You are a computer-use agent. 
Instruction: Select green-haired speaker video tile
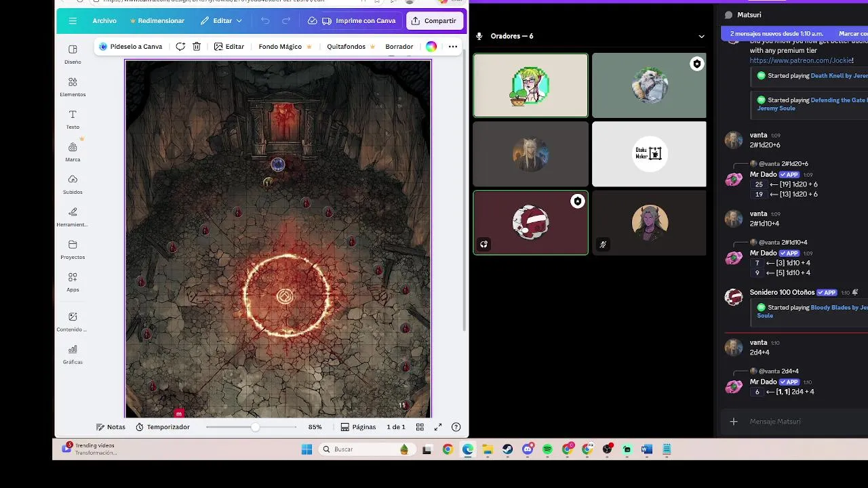[x=530, y=85]
